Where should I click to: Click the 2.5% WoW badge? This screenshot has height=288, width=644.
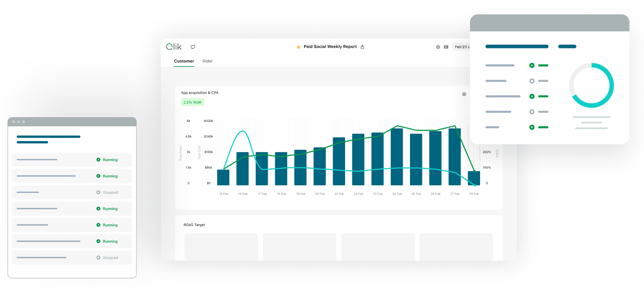pyautogui.click(x=192, y=102)
